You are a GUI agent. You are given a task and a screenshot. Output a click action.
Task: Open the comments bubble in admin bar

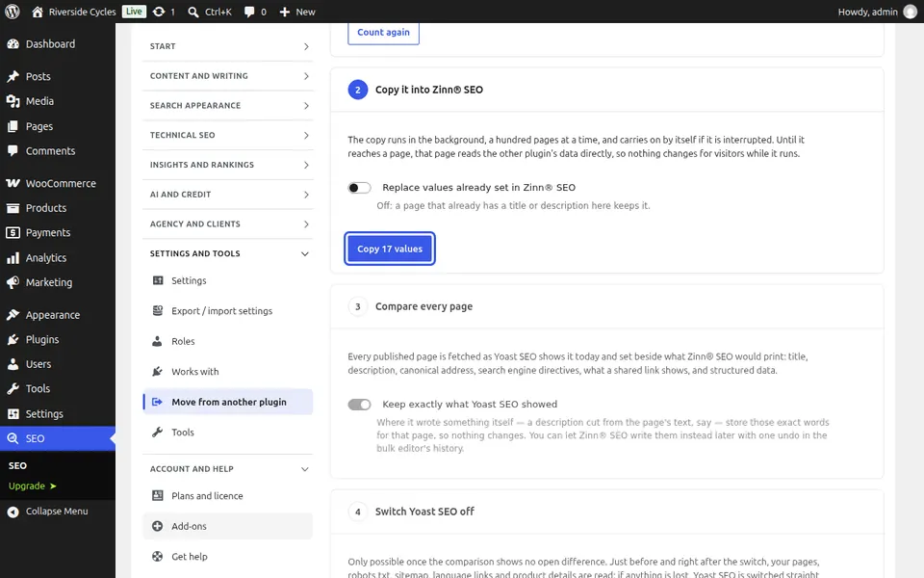tap(249, 12)
